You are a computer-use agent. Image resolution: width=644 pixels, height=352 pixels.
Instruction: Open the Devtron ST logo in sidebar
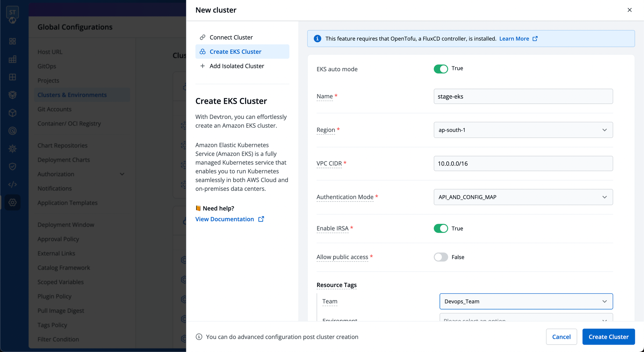coord(13,15)
